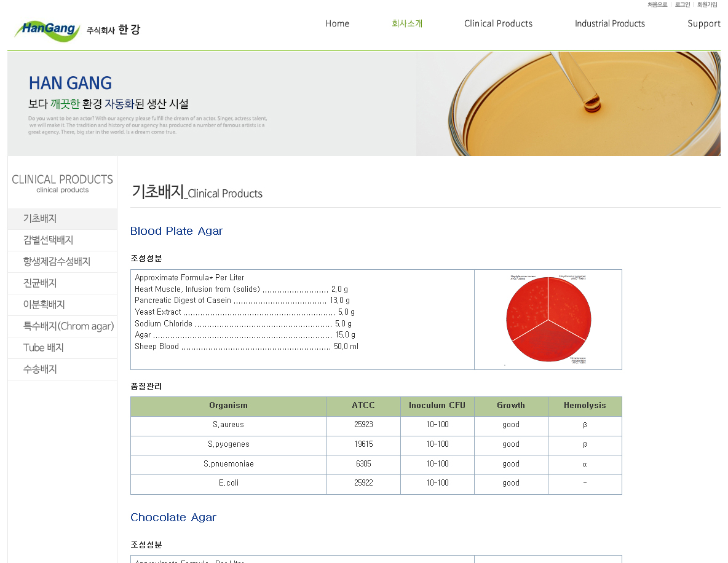Click the Blood Plate Agar heading

[x=176, y=230]
